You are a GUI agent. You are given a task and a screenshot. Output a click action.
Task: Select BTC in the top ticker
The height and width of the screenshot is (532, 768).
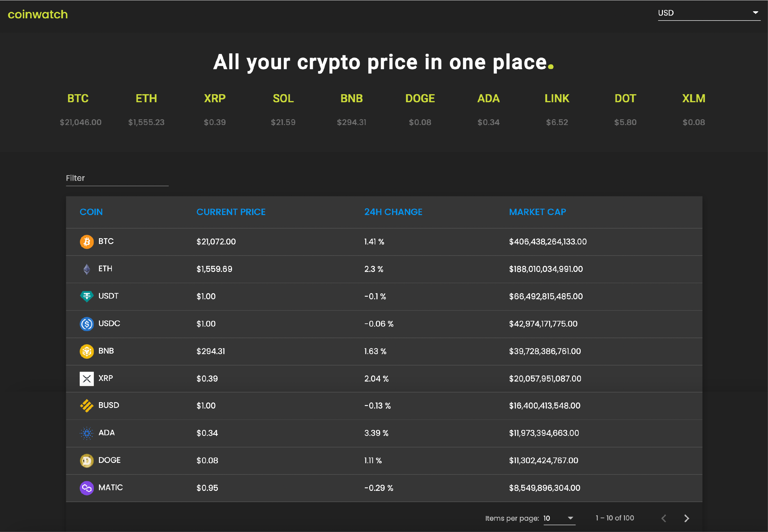tap(78, 98)
